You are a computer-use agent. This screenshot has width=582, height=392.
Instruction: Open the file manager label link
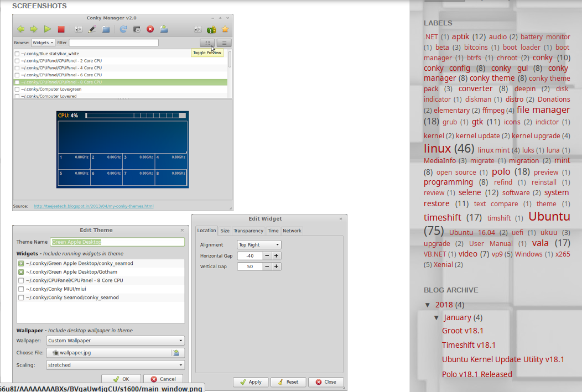pos(543,110)
